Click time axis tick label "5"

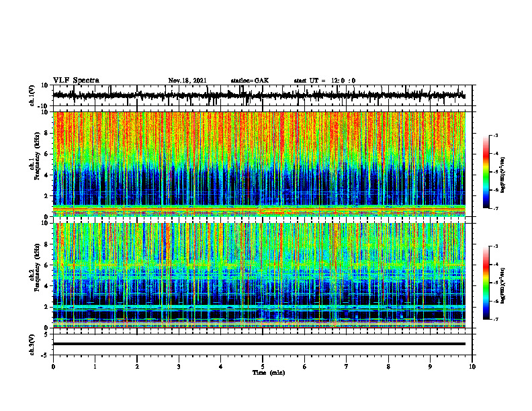coord(263,367)
